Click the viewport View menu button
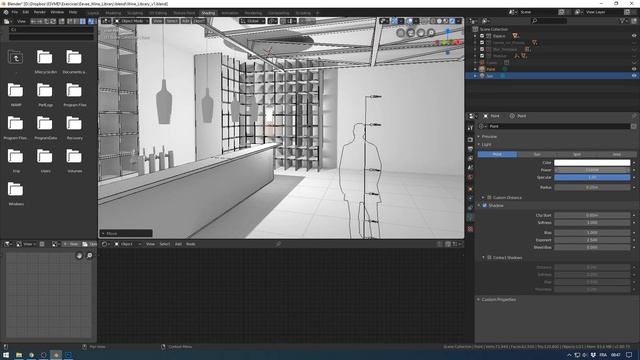 pyautogui.click(x=158, y=21)
